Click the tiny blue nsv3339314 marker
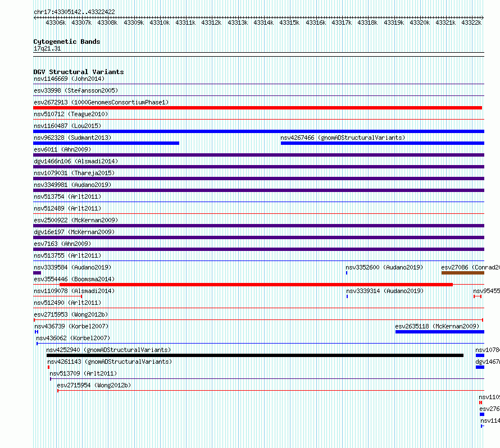The image size is (500, 448). point(347,296)
